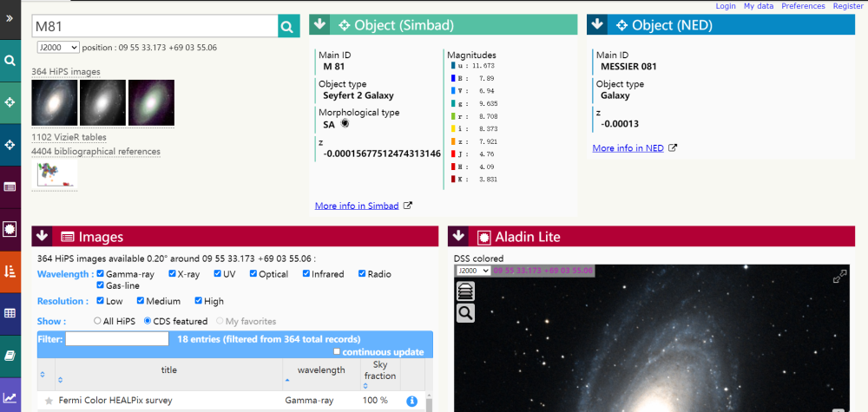This screenshot has width=868, height=412.
Task: Open the Preferences link
Action: (803, 6)
